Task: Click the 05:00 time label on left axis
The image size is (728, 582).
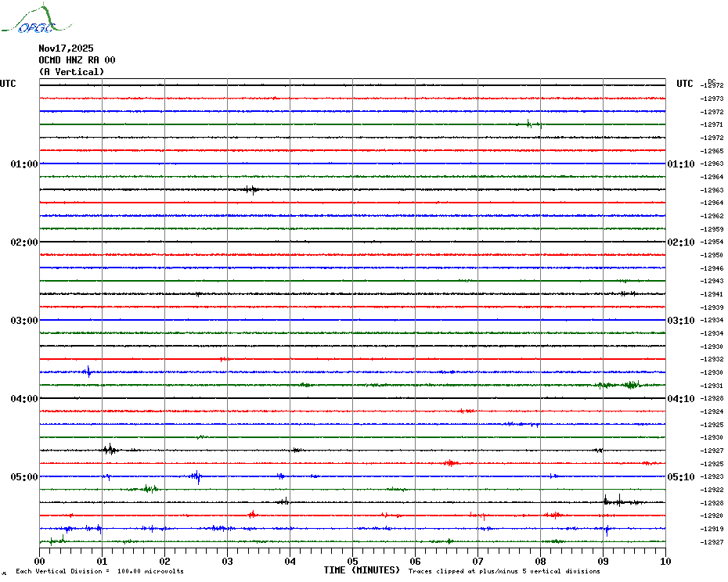Action: (x=24, y=477)
